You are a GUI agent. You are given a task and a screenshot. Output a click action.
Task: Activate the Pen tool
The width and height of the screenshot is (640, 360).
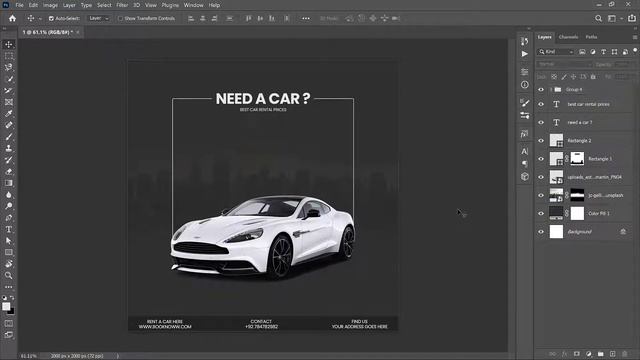pos(9,218)
